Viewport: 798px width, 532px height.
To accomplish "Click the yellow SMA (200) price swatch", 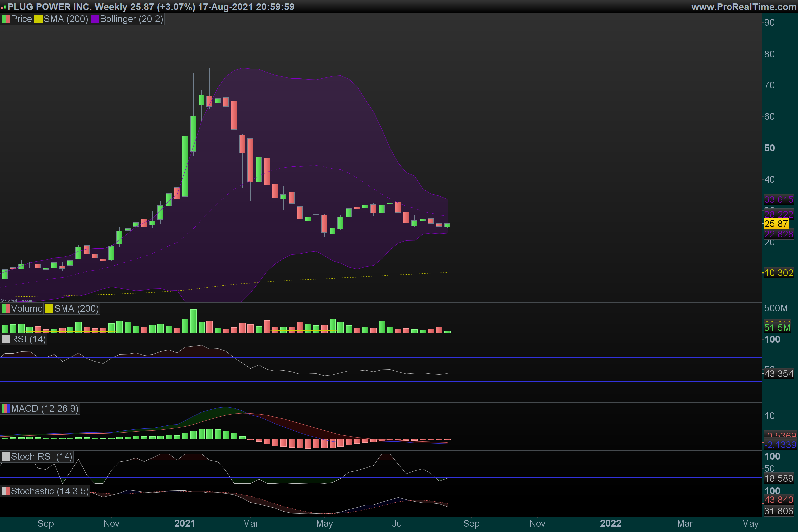I will pos(38,19).
